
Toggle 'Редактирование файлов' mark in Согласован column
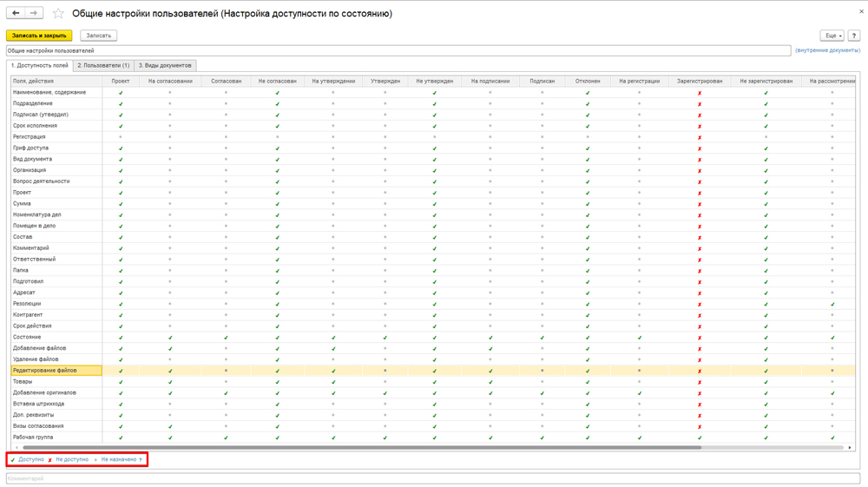(x=226, y=371)
